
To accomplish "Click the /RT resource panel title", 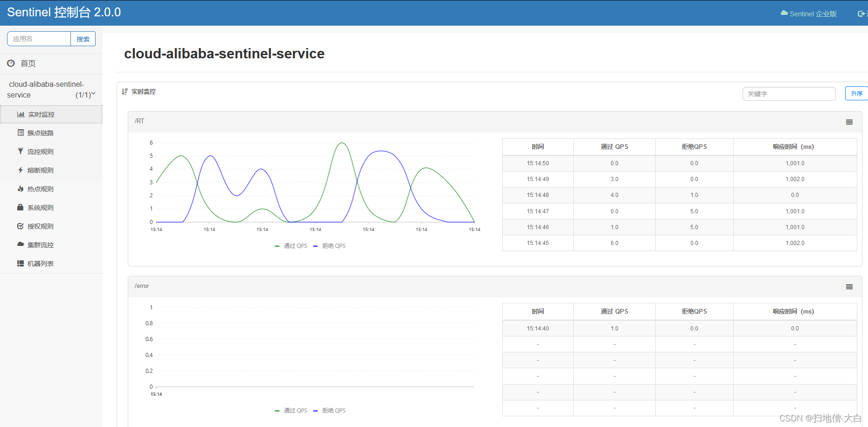I will [x=139, y=121].
